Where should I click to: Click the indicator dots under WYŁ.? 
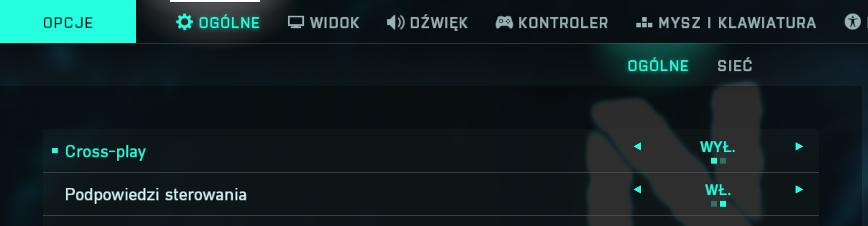click(x=718, y=160)
